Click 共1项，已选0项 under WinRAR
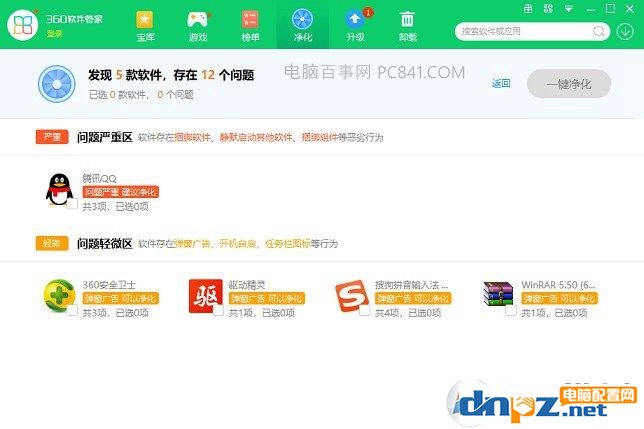Viewport: 644px width, 429px height. [554, 313]
